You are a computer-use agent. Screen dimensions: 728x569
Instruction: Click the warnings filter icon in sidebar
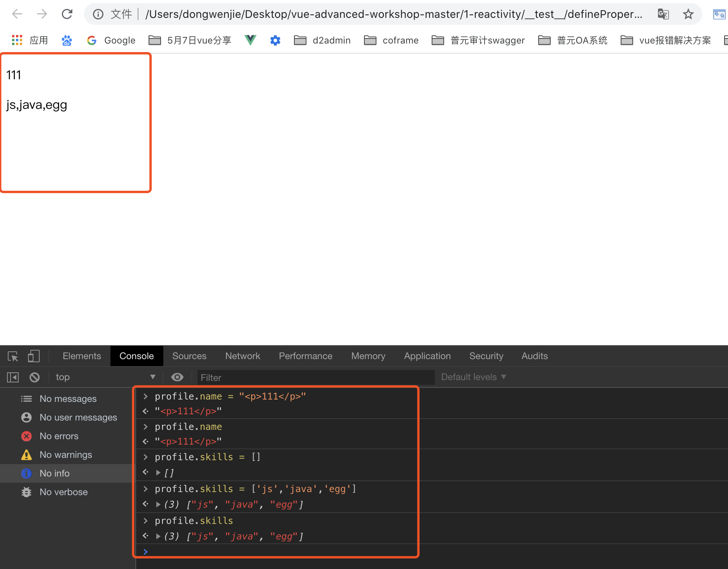point(26,454)
